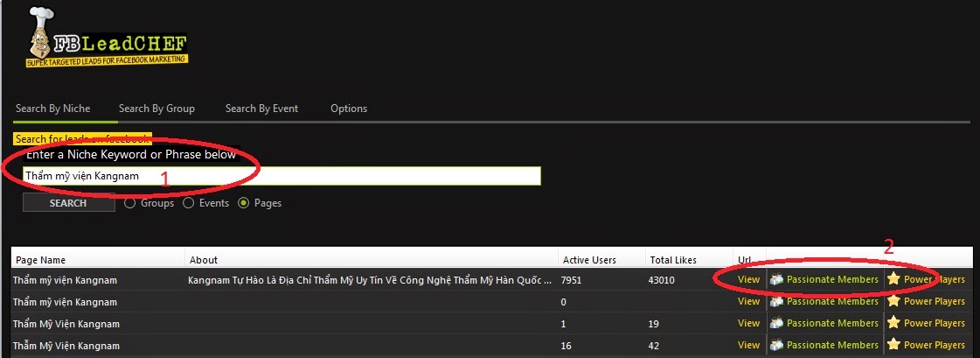Click Passionate Members icon for 19-likes page
Screen dimensions: 980x358
776,323
